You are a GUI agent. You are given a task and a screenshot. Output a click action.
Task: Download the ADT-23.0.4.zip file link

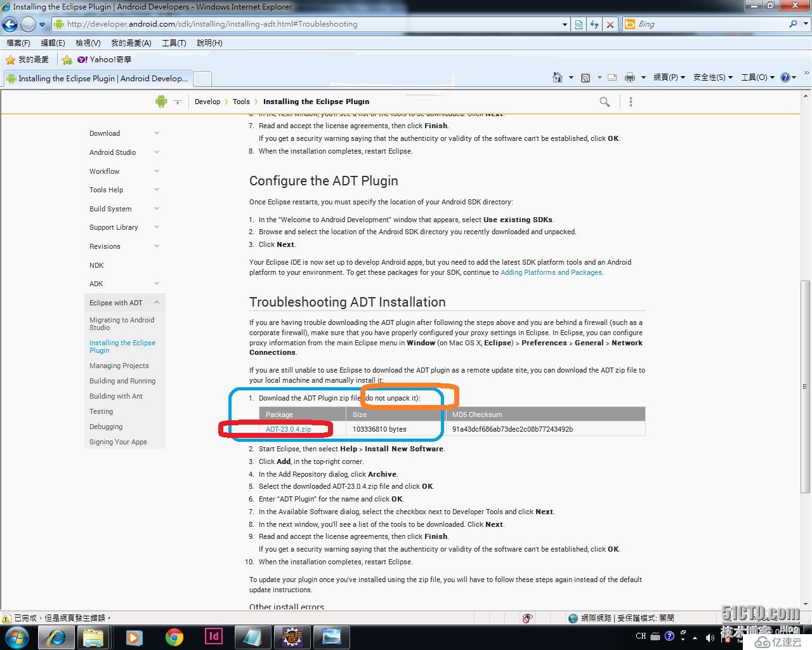pyautogui.click(x=288, y=429)
